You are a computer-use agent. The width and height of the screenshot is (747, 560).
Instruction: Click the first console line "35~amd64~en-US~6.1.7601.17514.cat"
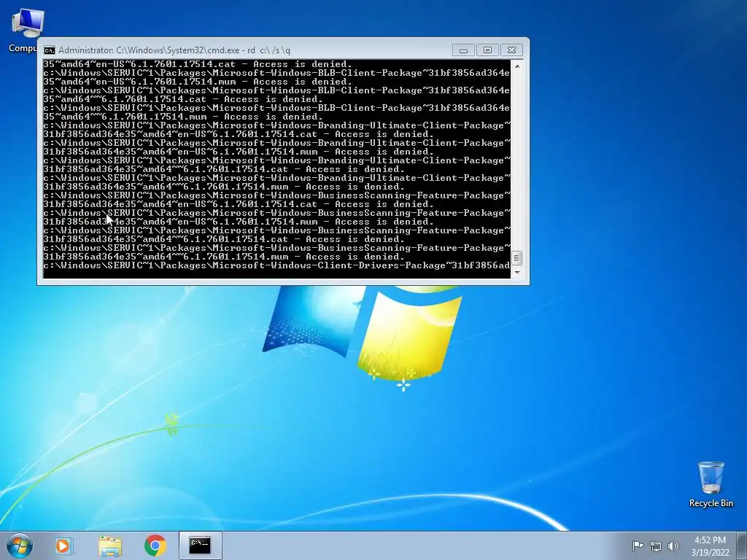[198, 64]
